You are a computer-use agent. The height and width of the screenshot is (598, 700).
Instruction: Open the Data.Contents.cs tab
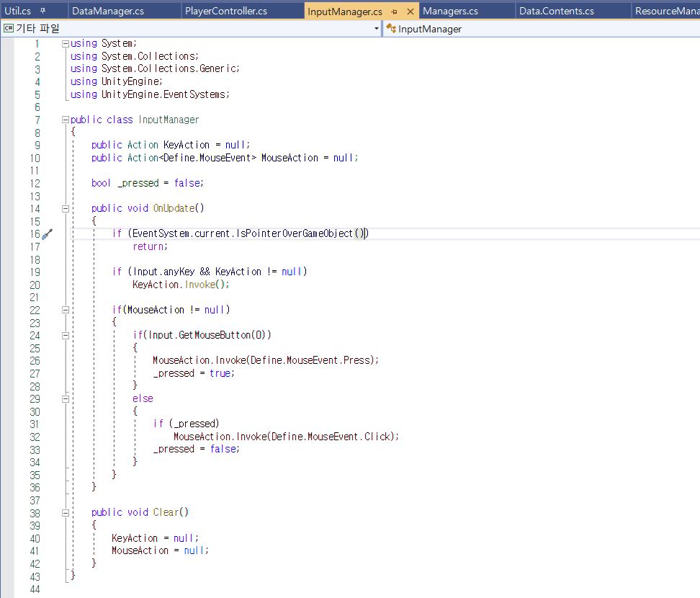pos(556,12)
